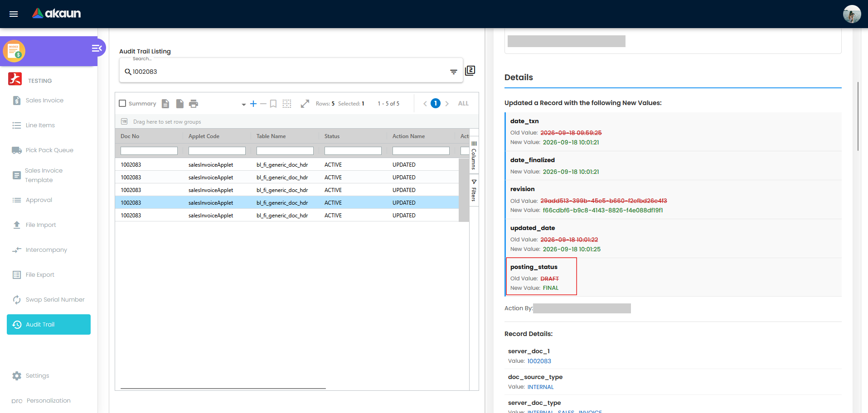Select page 1 pagination button
This screenshot has height=413, width=868.
(x=436, y=103)
